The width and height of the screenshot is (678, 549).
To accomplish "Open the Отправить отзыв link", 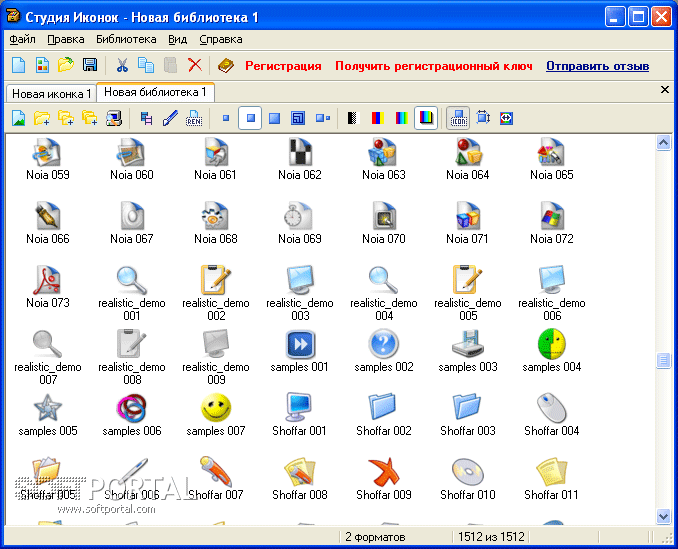I will (597, 66).
